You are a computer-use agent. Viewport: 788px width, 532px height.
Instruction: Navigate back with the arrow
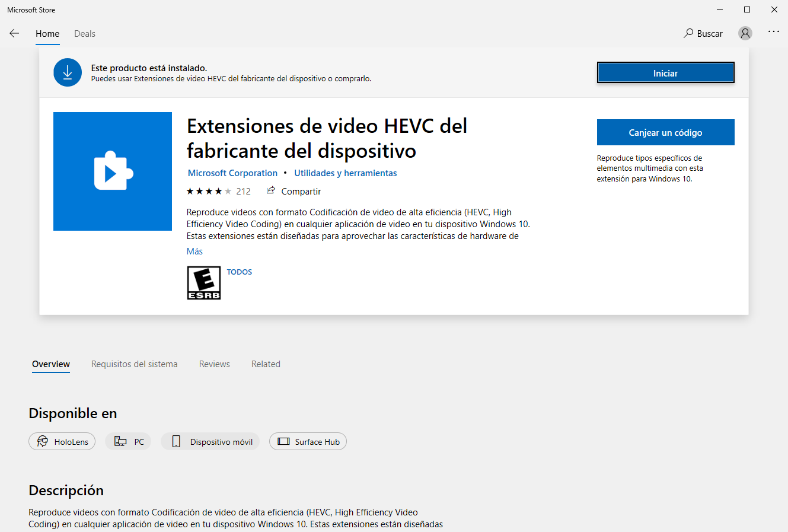click(14, 33)
